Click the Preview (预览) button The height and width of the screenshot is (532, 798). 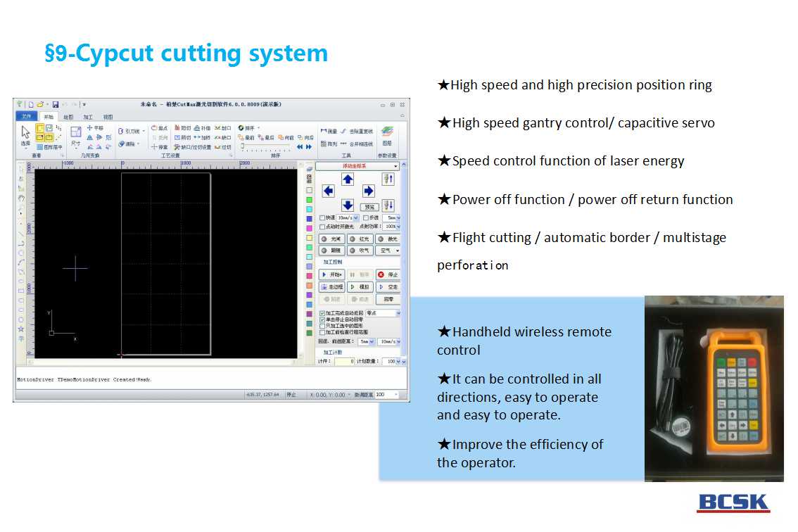(x=369, y=207)
